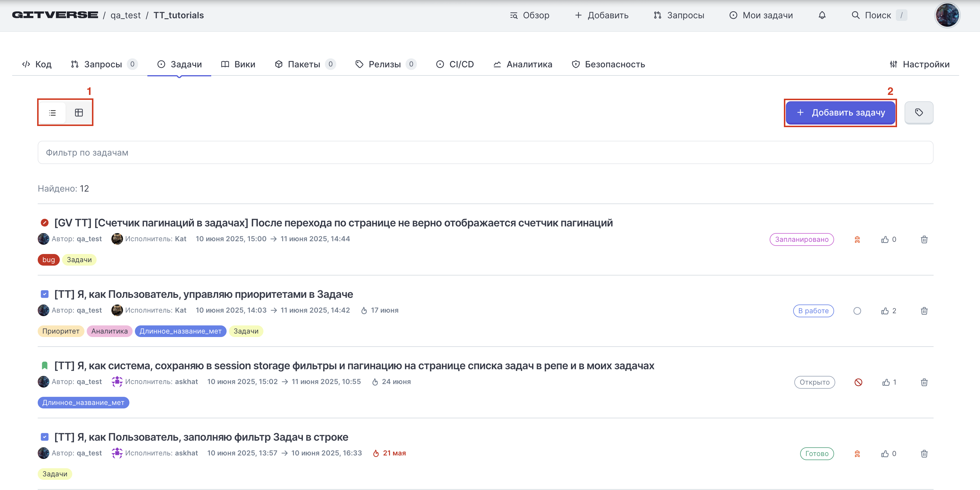Screen dimensions: 980x490
Task: Open the qa_test breadcrumb link
Action: tap(126, 15)
